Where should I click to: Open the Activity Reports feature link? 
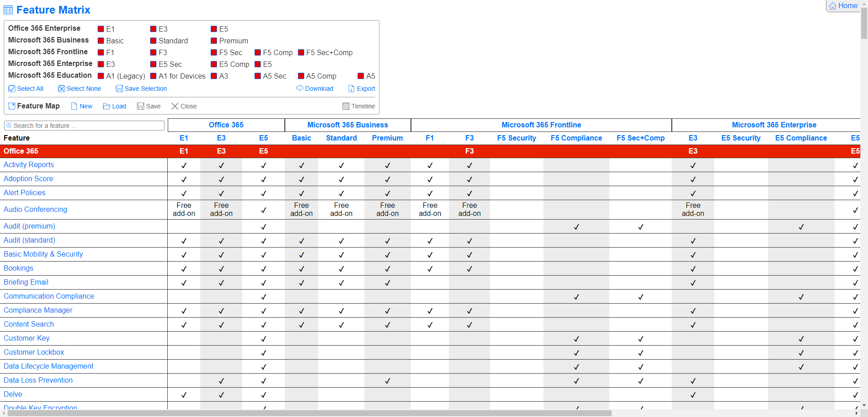point(28,165)
